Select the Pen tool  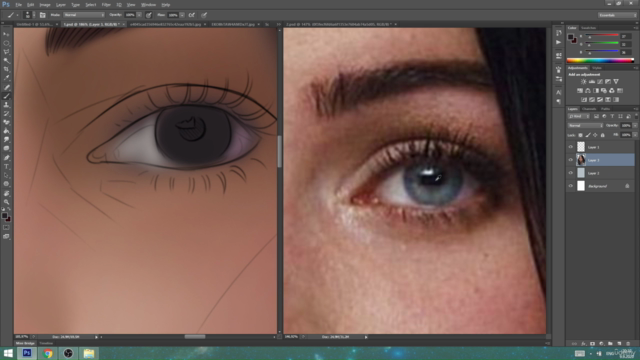tap(6, 158)
